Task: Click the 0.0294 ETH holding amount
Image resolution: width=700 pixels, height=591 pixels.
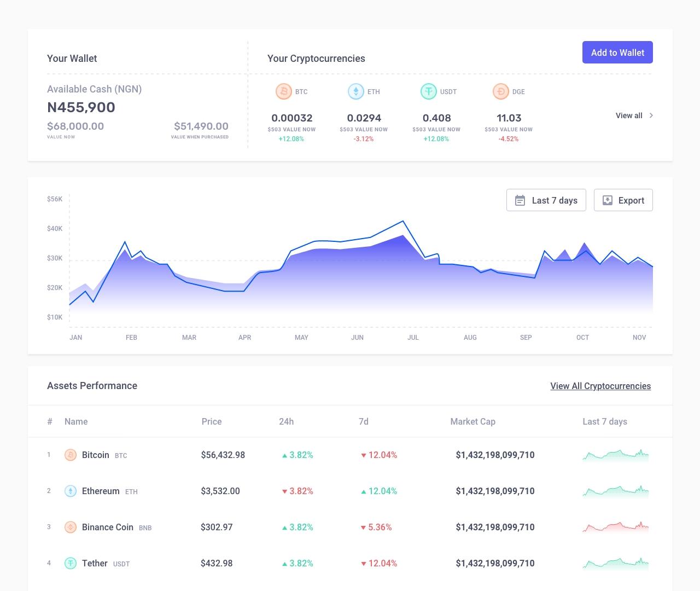Action: pyautogui.click(x=364, y=118)
